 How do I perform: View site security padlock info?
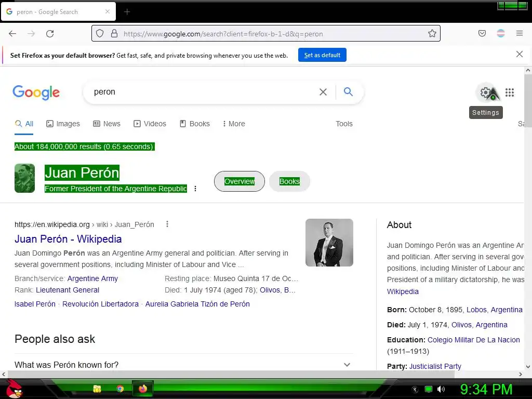(114, 34)
